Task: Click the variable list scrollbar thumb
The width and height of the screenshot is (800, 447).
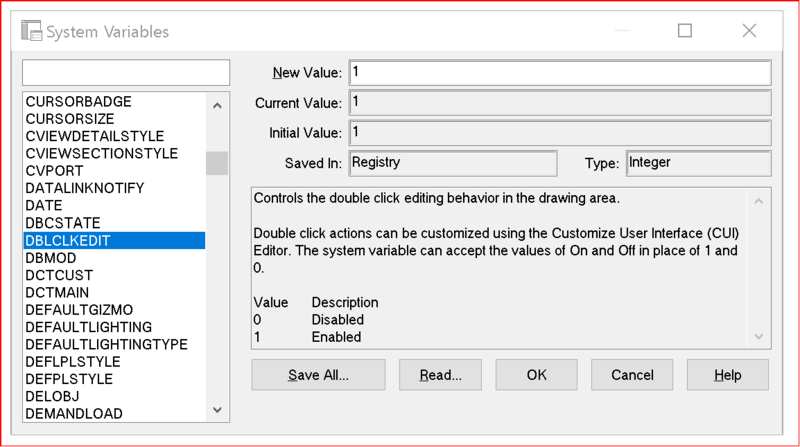Action: (x=217, y=163)
